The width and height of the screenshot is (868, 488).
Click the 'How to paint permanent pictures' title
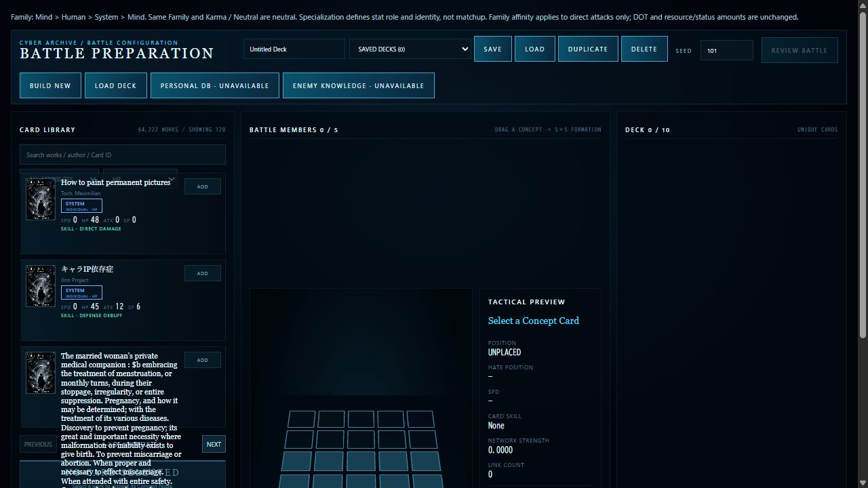116,182
